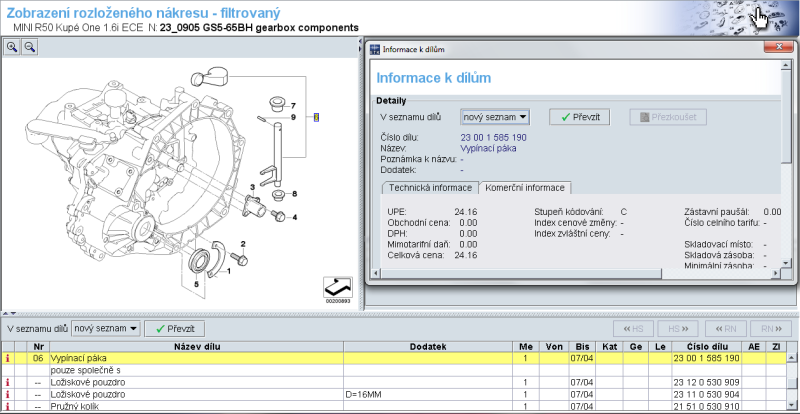800x414 pixels.
Task: Switch to Technická informace tab
Action: 429,187
